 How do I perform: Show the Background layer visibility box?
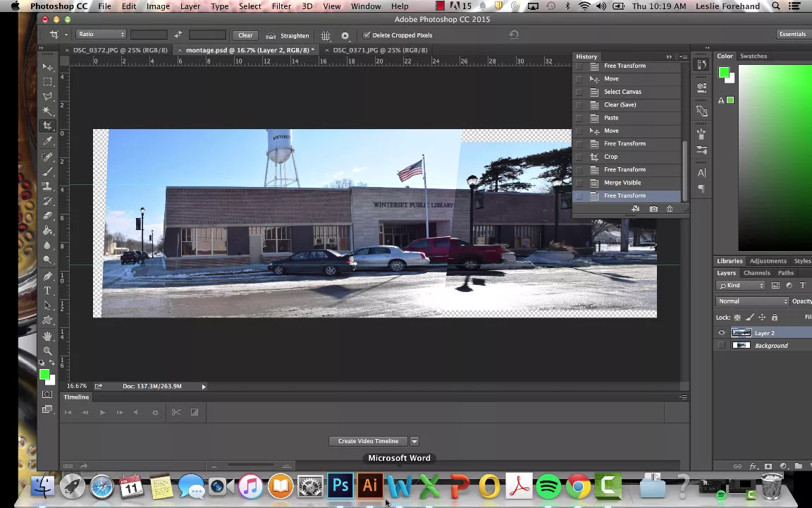[x=721, y=345]
